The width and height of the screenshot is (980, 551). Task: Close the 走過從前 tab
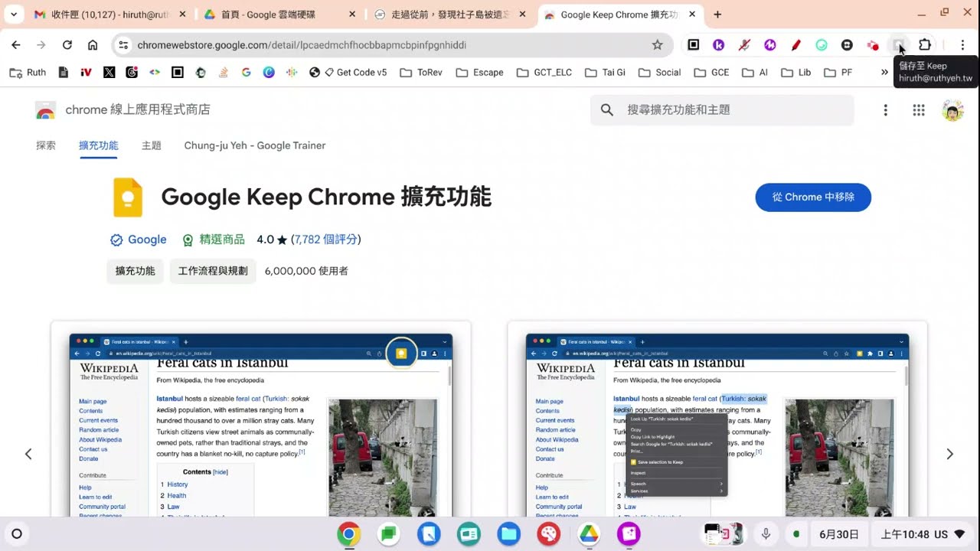click(x=521, y=15)
